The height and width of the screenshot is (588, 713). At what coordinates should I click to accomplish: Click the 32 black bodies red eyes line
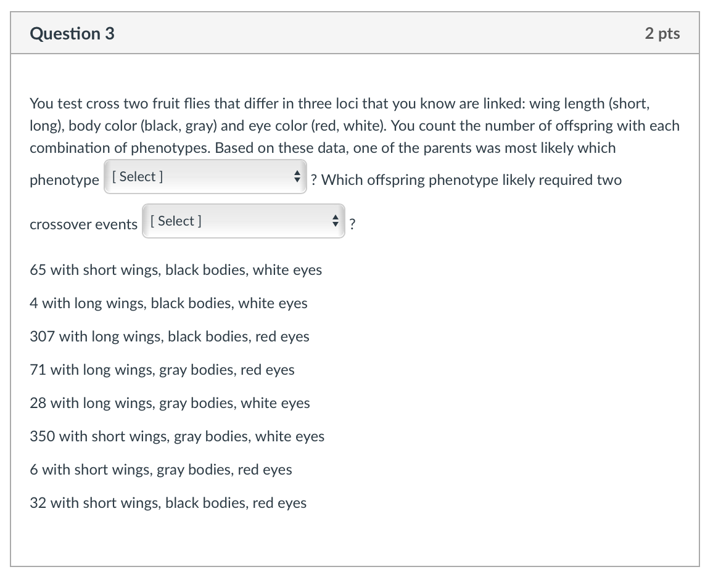point(168,503)
